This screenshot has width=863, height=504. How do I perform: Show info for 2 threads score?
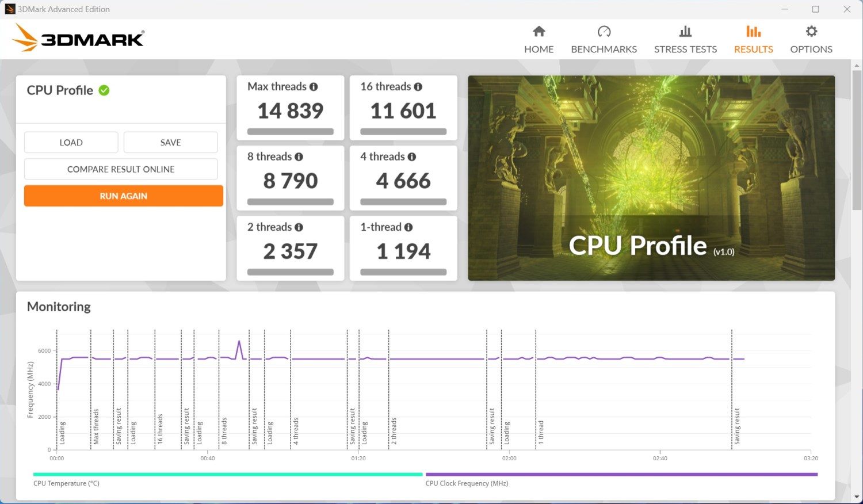coord(299,227)
